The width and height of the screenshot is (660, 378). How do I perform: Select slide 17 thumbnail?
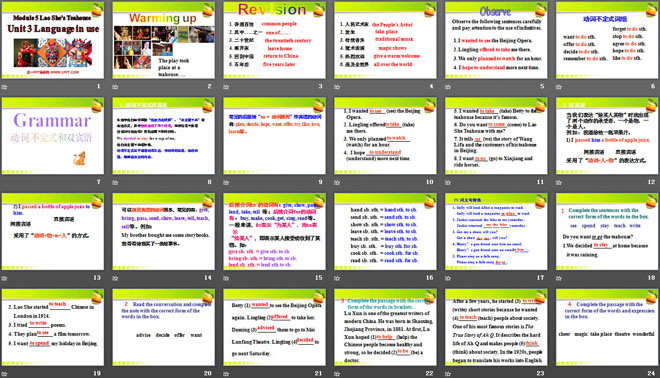(496, 232)
